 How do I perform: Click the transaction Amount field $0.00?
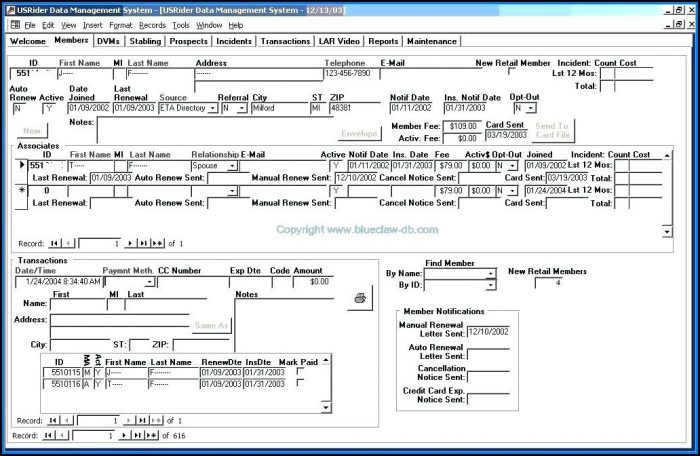coord(313,282)
